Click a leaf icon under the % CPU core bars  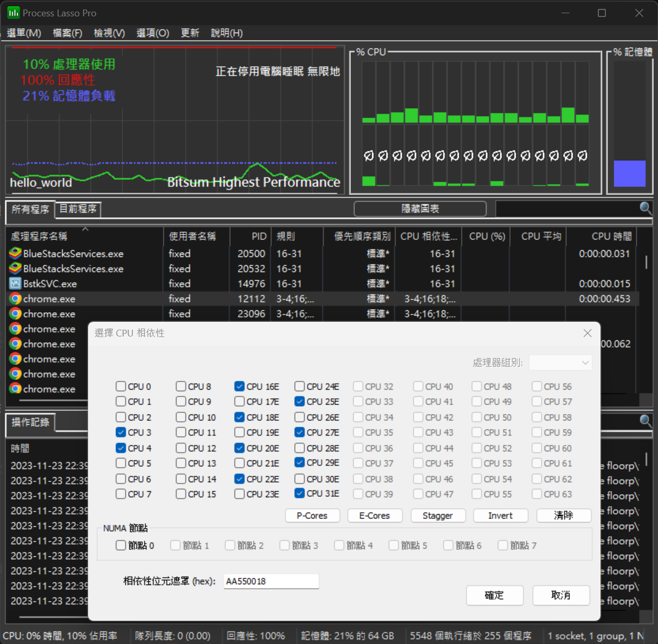click(x=369, y=156)
